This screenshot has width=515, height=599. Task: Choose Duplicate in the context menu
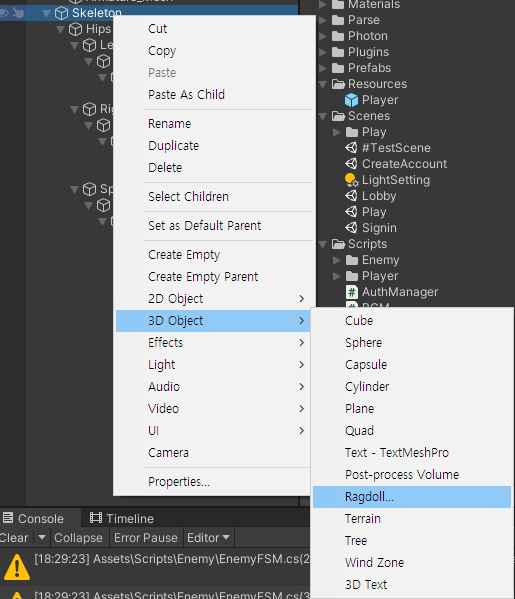pos(213,146)
